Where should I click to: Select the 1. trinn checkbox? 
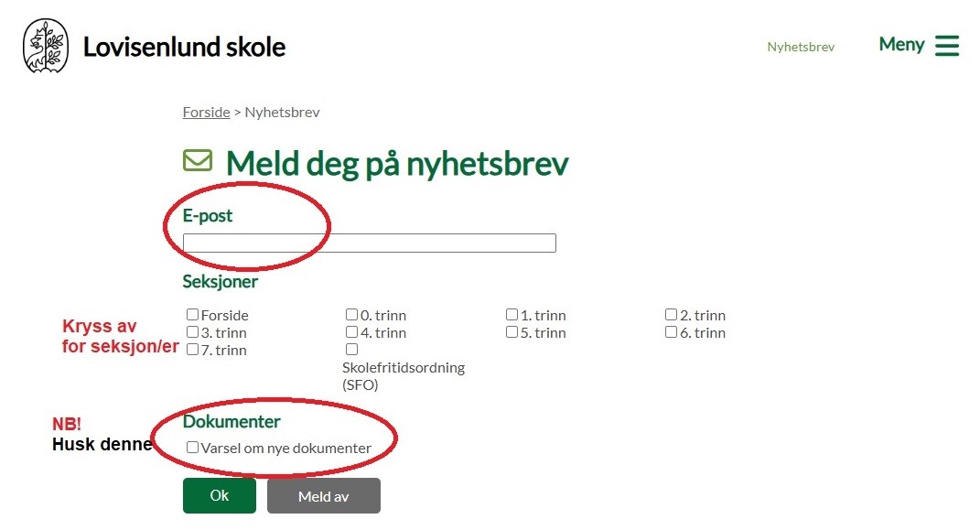[x=512, y=315]
